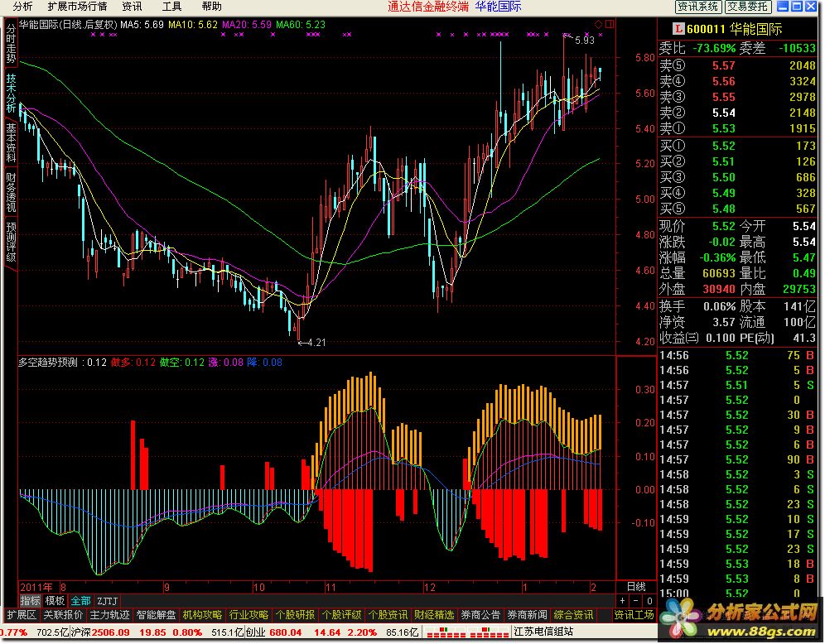Switch to 分时走势 side tab
Screen dimensions: 825x644
(11, 43)
